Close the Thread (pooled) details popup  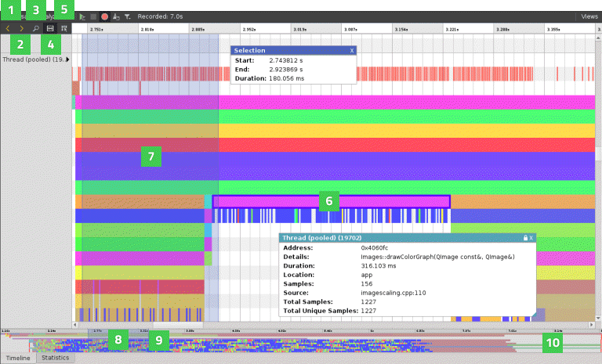pyautogui.click(x=531, y=237)
